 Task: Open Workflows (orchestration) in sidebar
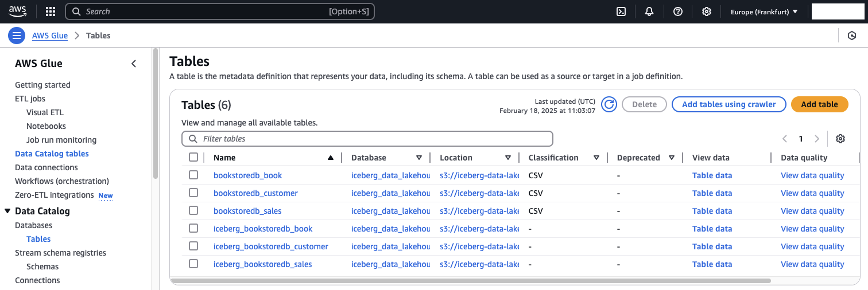62,181
